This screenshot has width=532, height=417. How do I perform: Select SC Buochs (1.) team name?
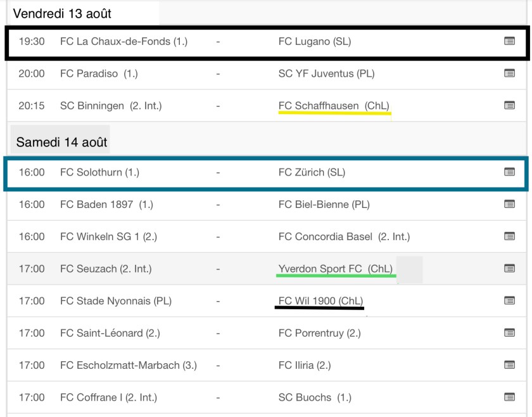(x=315, y=397)
